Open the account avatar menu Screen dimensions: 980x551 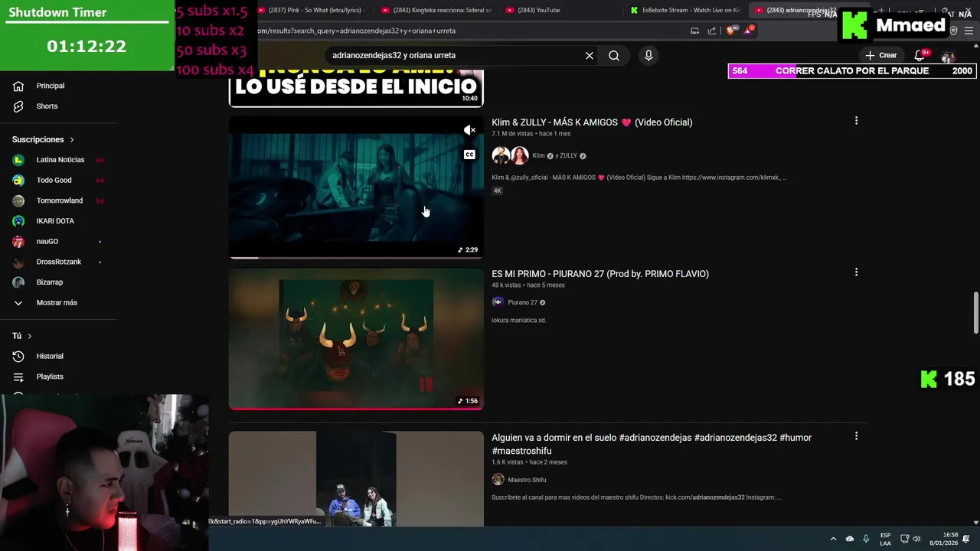(948, 57)
